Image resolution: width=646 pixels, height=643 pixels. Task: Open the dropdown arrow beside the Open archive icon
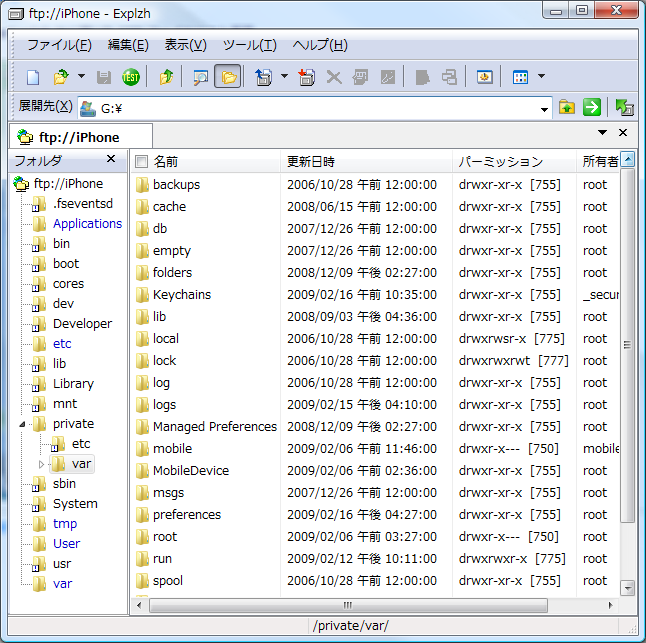pos(82,76)
